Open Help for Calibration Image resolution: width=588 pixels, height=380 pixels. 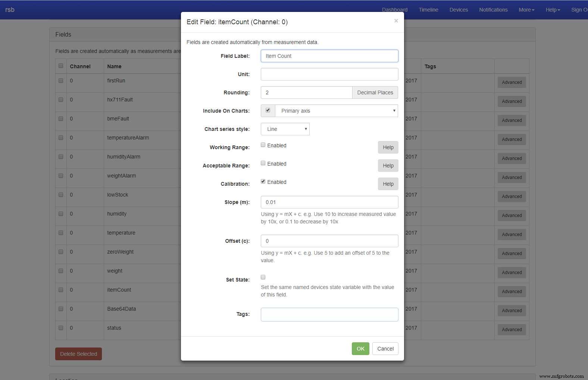coord(388,184)
